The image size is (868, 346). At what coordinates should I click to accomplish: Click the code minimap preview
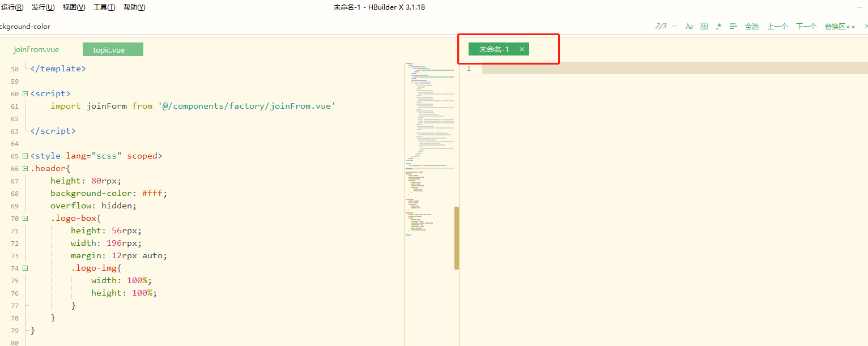[429, 148]
